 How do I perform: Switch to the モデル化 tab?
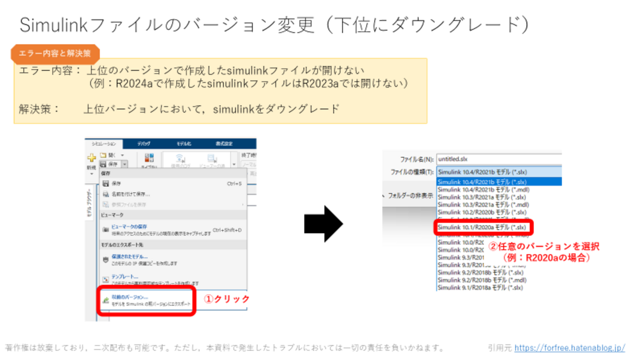click(x=184, y=144)
